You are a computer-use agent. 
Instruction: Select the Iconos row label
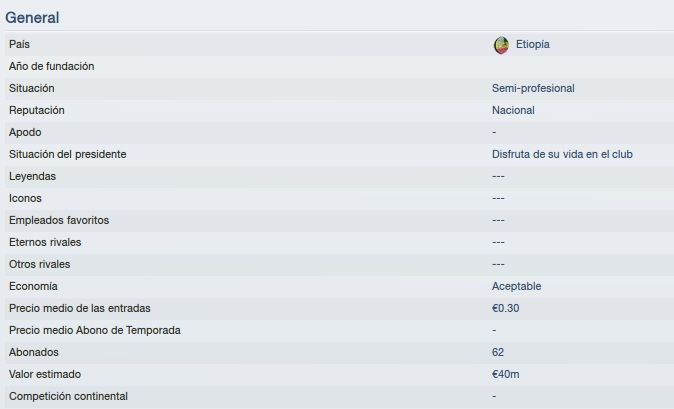point(25,198)
